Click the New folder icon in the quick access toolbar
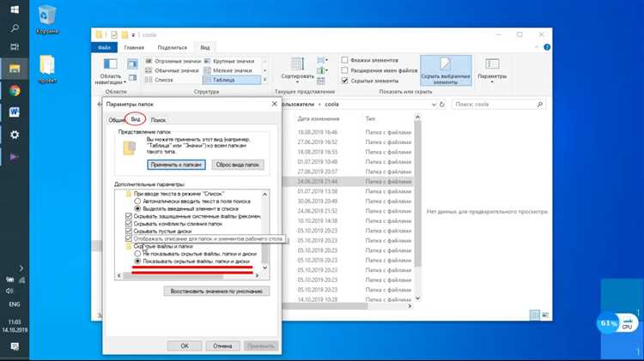 (x=125, y=35)
